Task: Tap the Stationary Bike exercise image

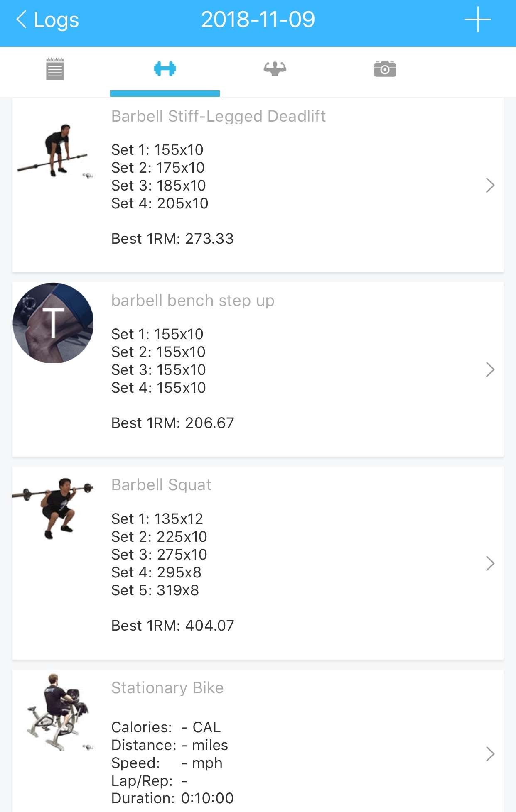Action: click(58, 712)
